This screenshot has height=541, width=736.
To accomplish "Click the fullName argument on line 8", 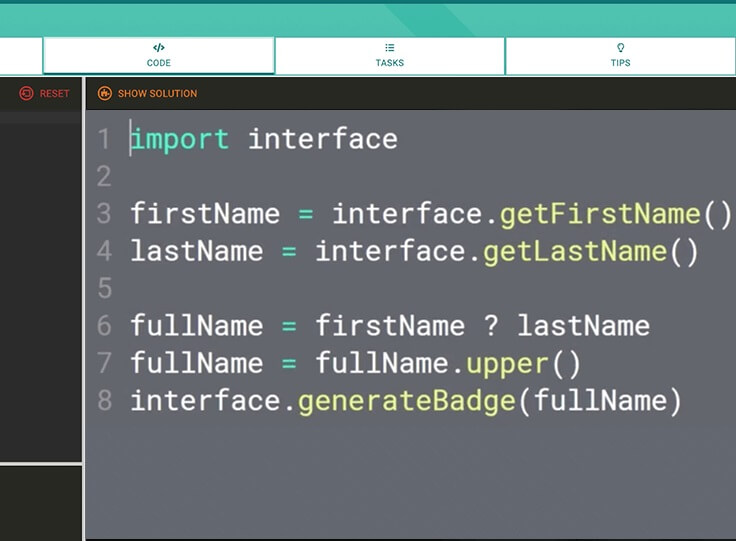I will 600,401.
